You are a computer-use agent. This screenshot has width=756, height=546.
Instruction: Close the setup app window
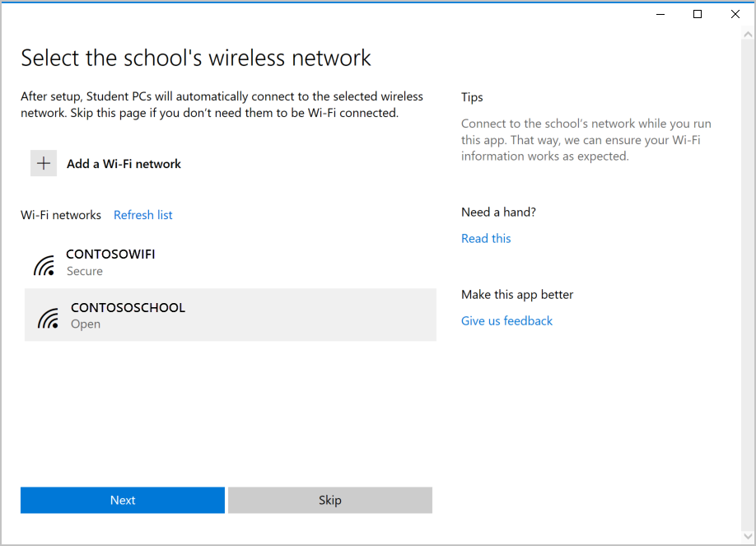point(735,14)
